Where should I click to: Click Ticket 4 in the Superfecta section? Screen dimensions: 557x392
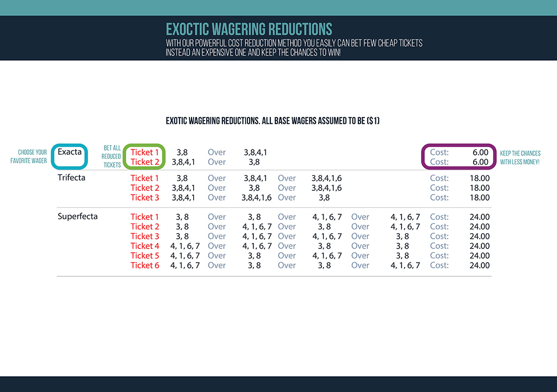coord(145,246)
